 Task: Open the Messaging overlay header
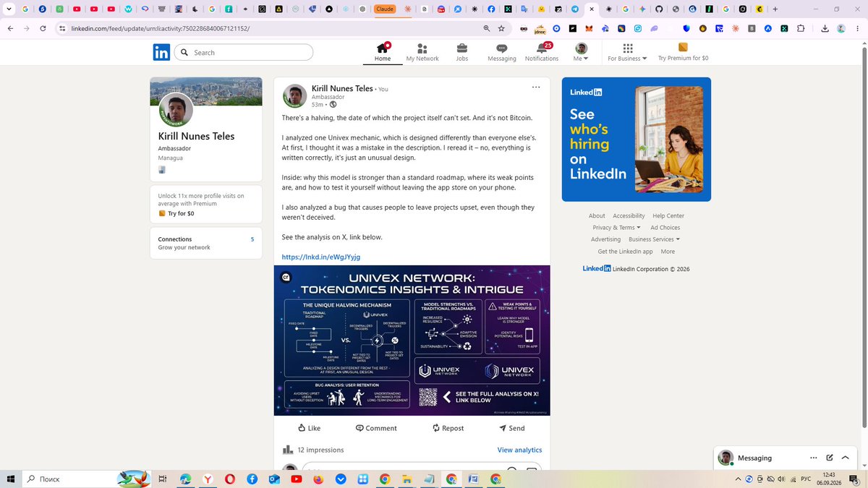(x=754, y=458)
